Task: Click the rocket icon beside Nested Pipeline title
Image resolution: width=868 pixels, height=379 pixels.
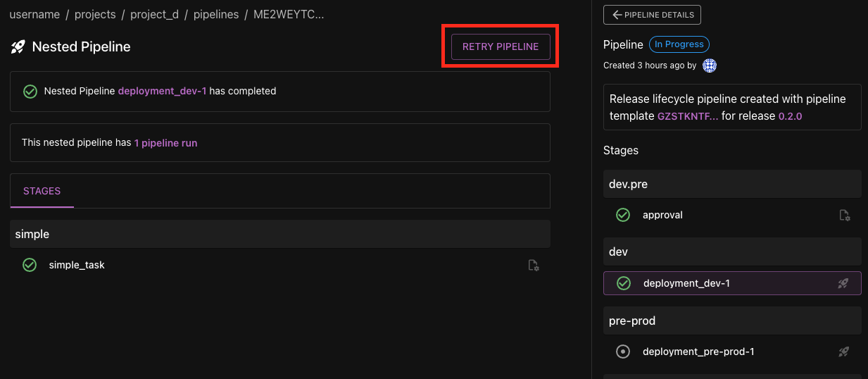Action: pyautogui.click(x=18, y=47)
